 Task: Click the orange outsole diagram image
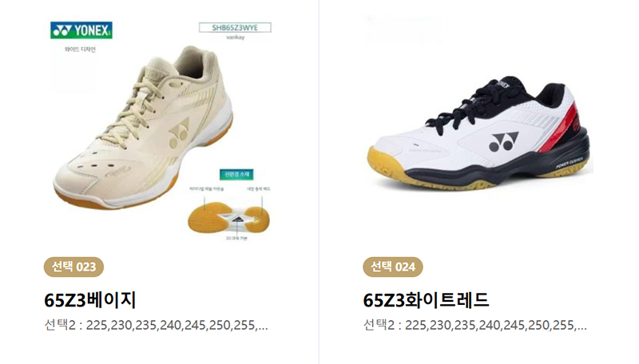pos(228,217)
